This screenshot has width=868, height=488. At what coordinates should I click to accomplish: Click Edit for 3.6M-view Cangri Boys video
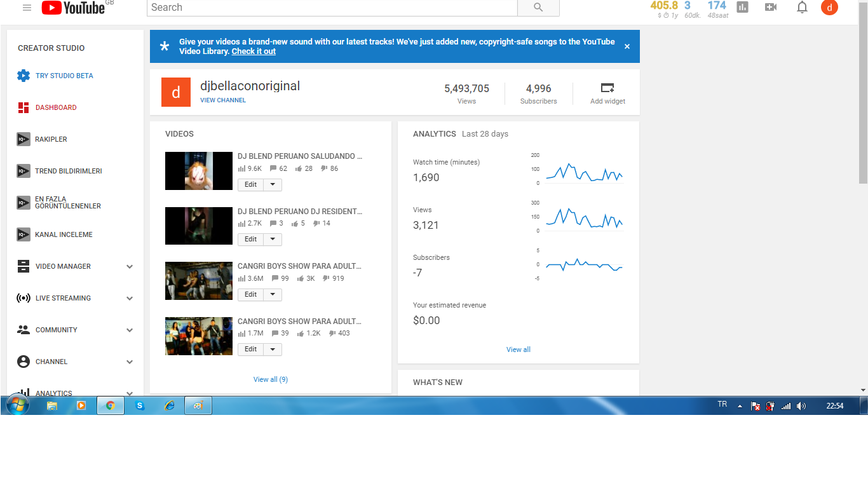point(251,295)
